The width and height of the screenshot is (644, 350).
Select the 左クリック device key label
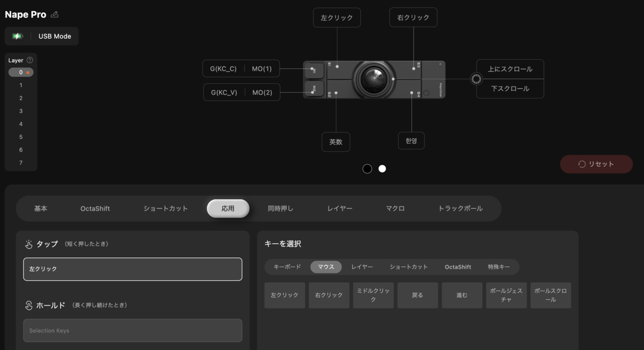tap(337, 18)
